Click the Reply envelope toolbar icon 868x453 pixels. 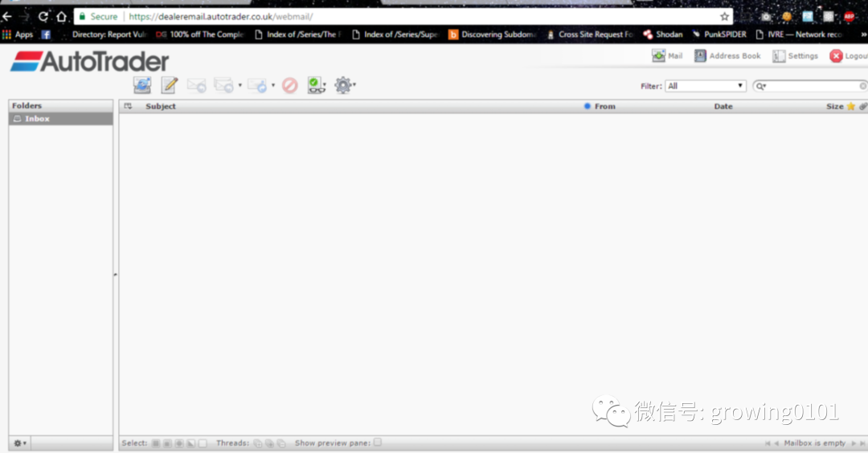(197, 86)
